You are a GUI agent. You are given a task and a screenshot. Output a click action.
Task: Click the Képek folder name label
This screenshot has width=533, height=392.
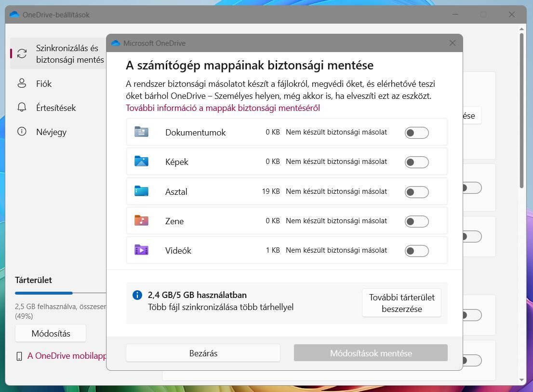tap(176, 162)
